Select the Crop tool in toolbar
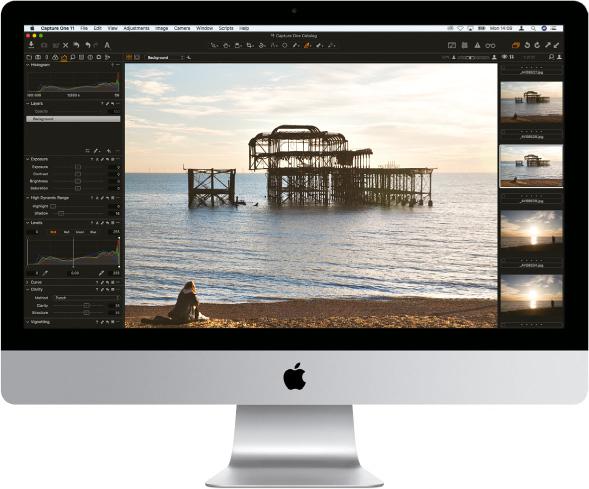 pos(250,45)
